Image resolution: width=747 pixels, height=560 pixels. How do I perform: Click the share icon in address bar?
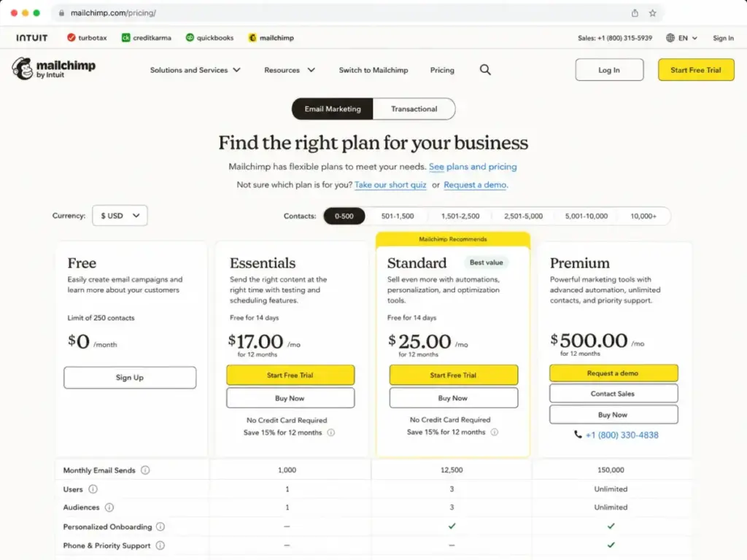pos(635,13)
